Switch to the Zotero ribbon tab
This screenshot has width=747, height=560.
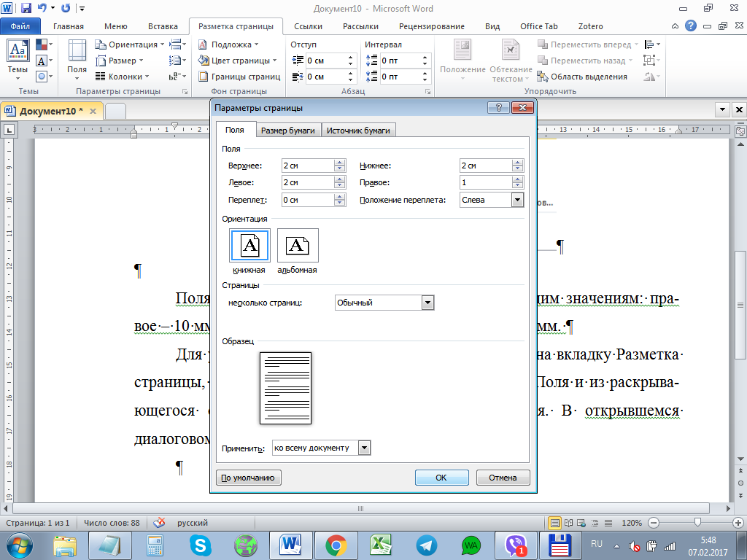click(591, 26)
